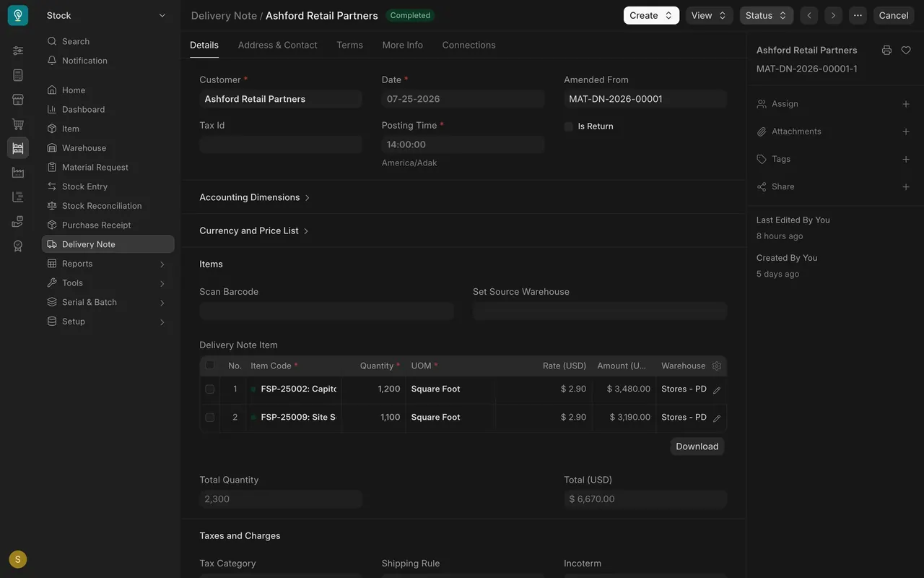Click the plus icon next to Share

tap(906, 187)
